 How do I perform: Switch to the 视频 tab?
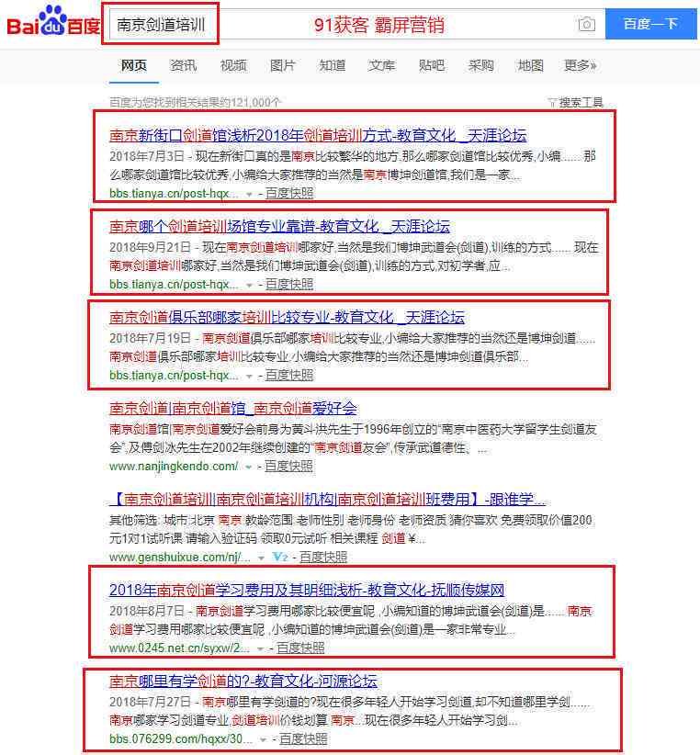233,65
